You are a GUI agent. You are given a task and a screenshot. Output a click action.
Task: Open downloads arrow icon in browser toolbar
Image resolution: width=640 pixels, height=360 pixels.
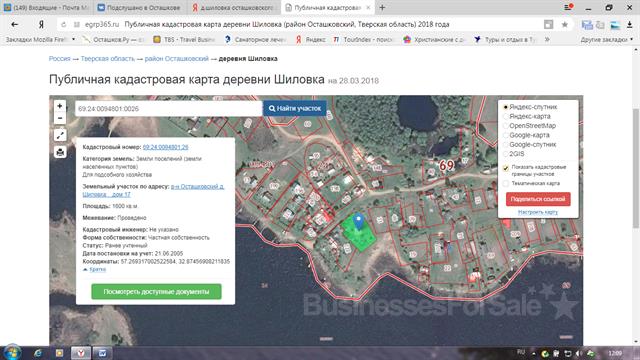point(629,25)
